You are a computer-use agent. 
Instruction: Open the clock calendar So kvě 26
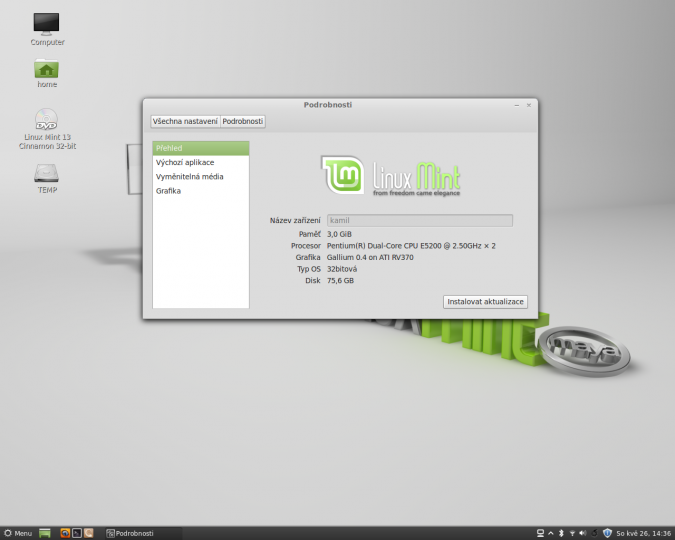(644, 533)
